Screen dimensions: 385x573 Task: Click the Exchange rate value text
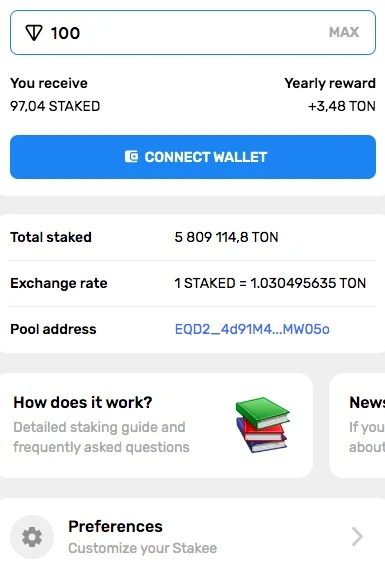point(270,283)
